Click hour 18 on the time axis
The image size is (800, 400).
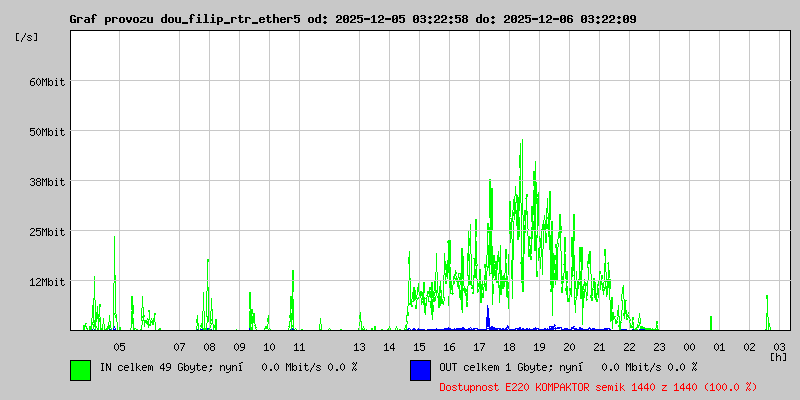[509, 346]
